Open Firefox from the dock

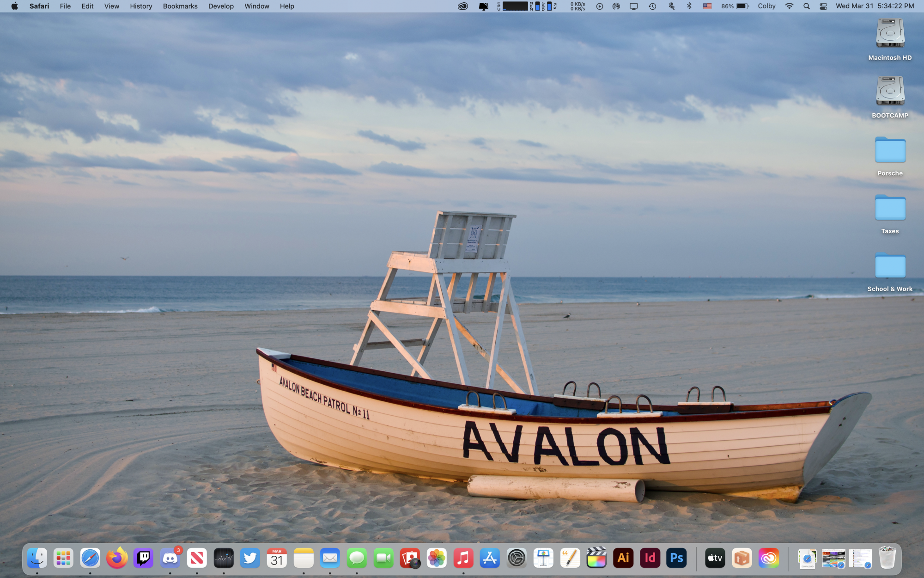(117, 559)
